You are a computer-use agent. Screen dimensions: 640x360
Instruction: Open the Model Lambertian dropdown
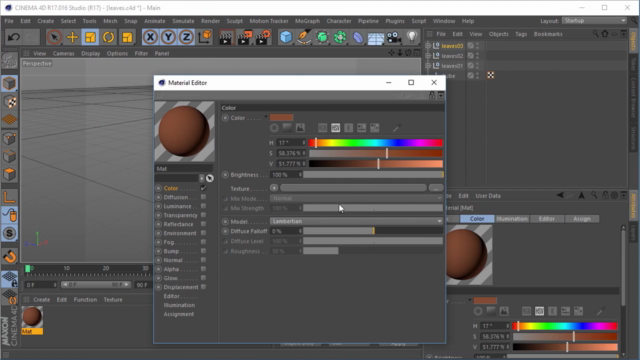356,221
